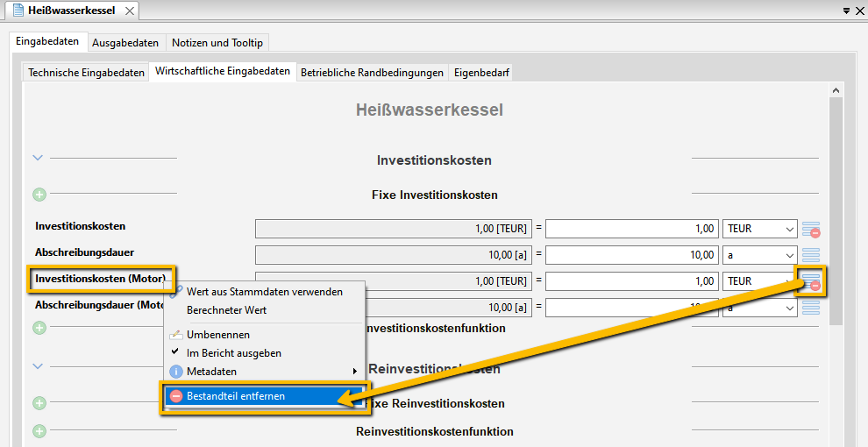Click green plus beside Reinvestitionskostenfunktion
The height and width of the screenshot is (447, 868).
pyautogui.click(x=39, y=431)
